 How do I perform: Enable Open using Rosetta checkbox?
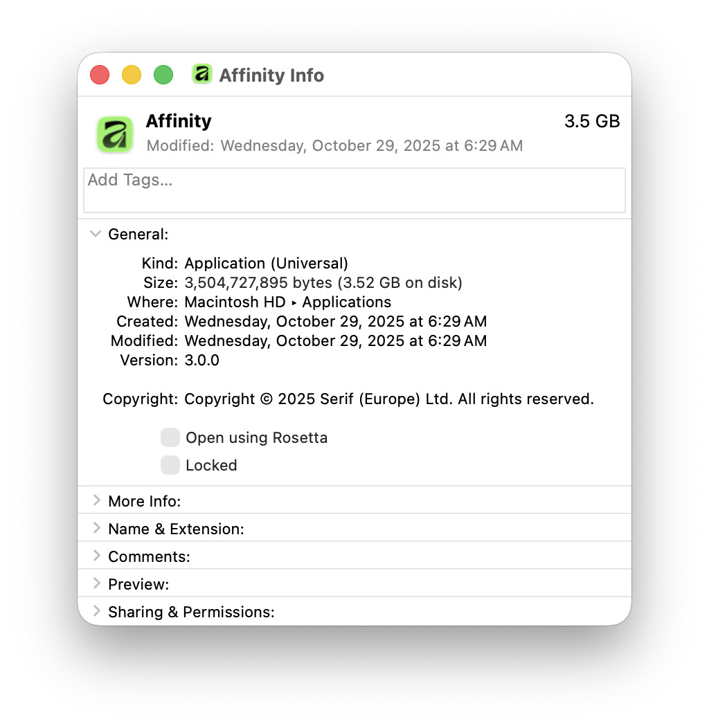pos(170,437)
